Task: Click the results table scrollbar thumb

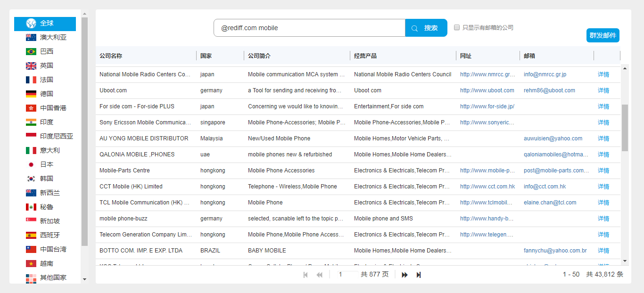Action: (x=625, y=128)
